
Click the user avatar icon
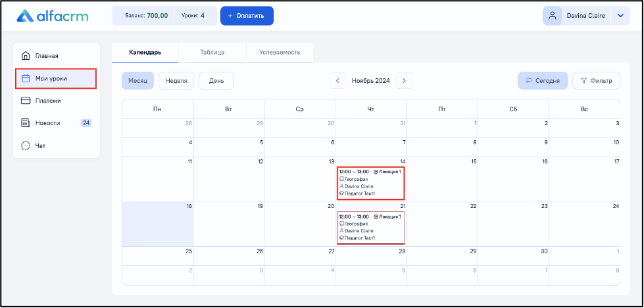553,16
